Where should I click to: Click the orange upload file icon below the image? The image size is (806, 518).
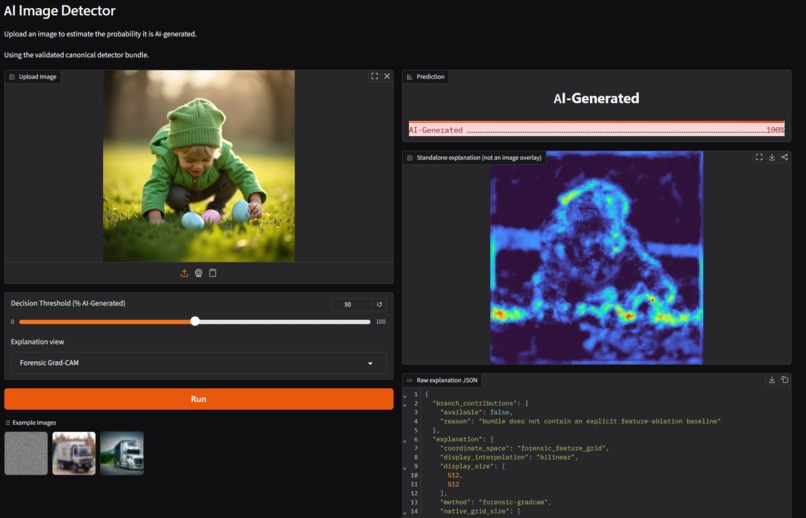(184, 273)
